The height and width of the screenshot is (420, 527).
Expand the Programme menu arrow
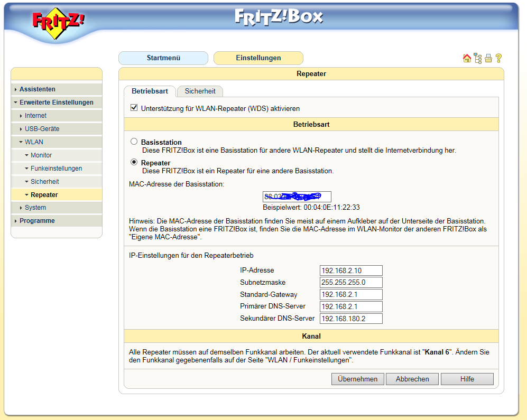15,221
